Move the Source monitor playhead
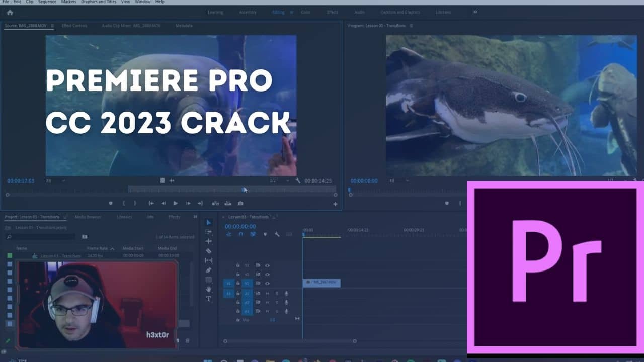The height and width of the screenshot is (362, 644). (x=244, y=189)
